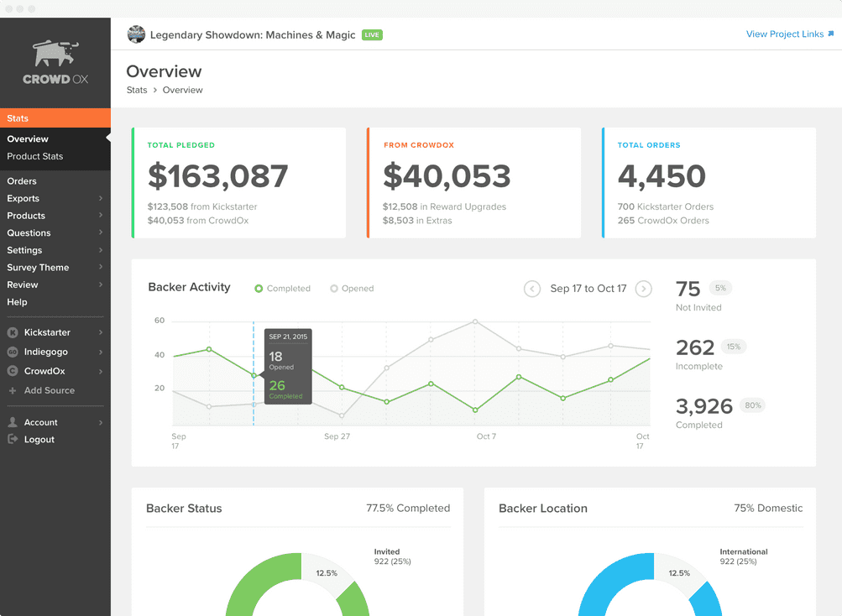Click the Kickstarter K source icon
The width and height of the screenshot is (842, 616).
[13, 332]
